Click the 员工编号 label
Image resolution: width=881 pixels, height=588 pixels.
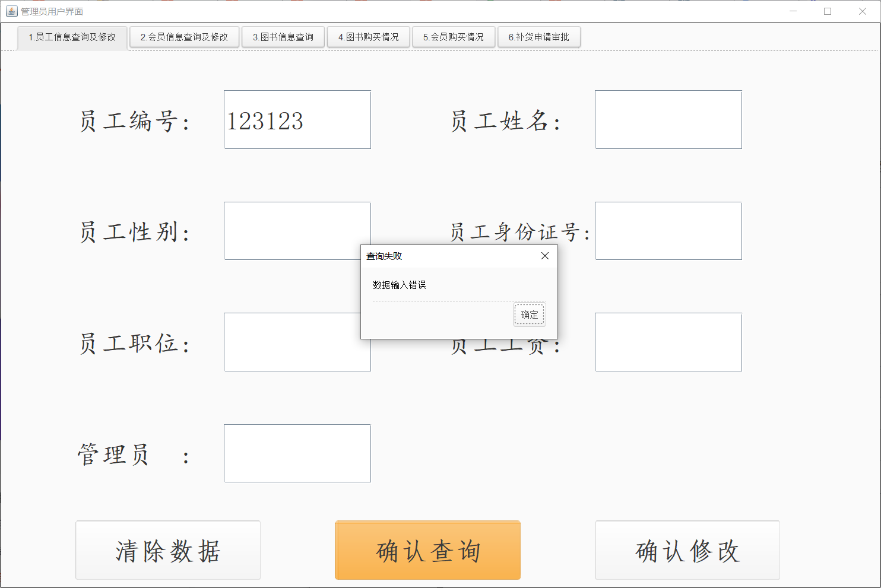click(x=134, y=121)
